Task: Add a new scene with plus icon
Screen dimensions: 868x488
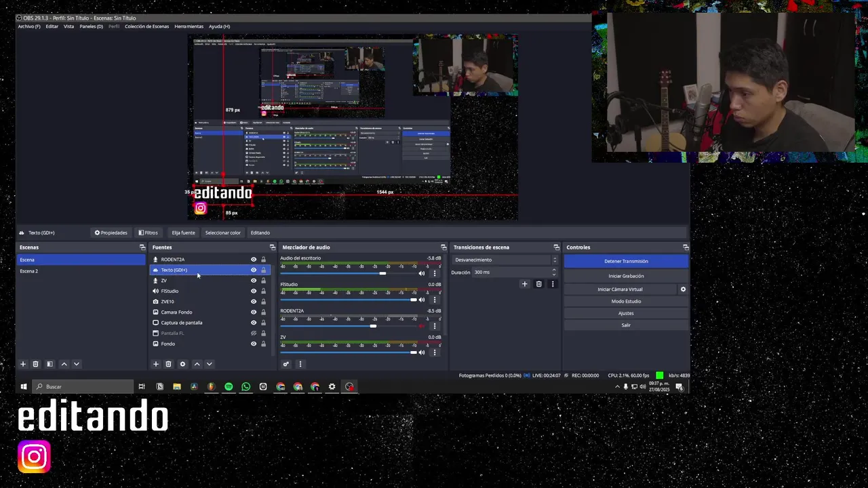Action: click(22, 364)
